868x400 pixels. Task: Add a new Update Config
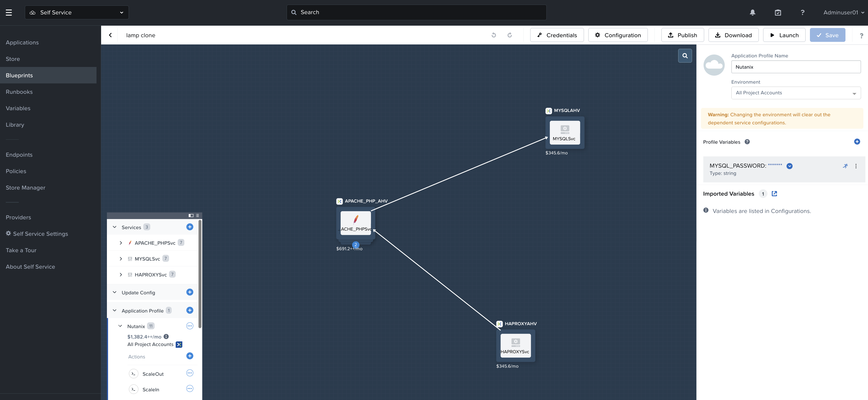pos(190,292)
